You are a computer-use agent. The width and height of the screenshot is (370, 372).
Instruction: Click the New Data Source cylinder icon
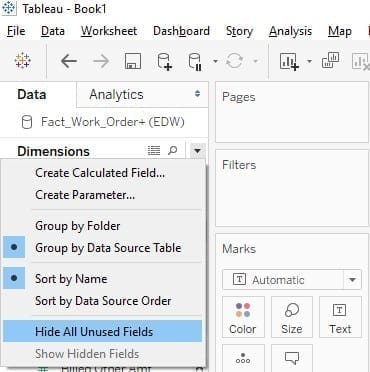(164, 61)
